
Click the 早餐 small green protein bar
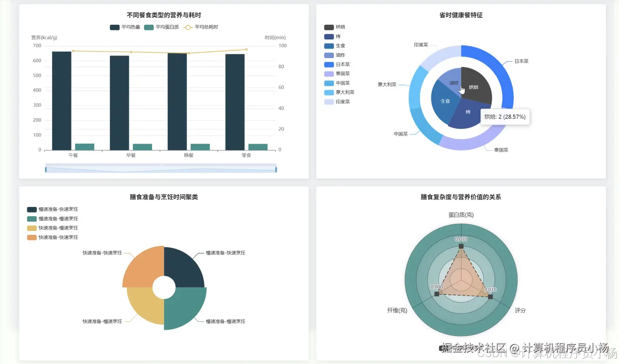tap(142, 147)
